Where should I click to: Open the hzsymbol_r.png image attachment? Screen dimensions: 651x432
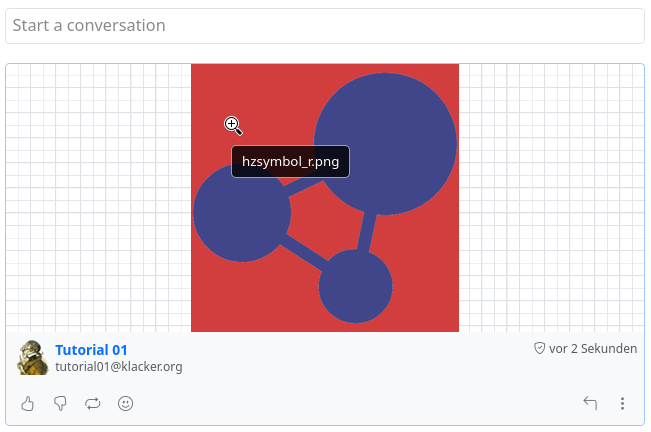click(325, 198)
